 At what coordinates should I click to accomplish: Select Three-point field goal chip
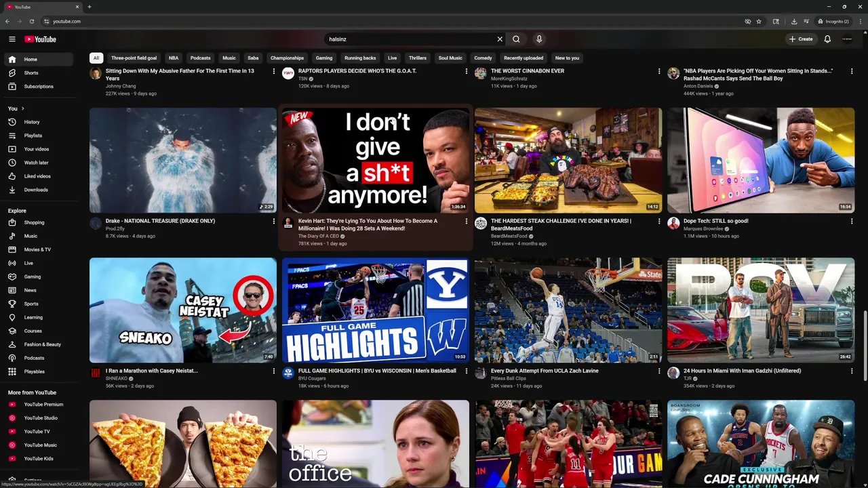tap(134, 58)
